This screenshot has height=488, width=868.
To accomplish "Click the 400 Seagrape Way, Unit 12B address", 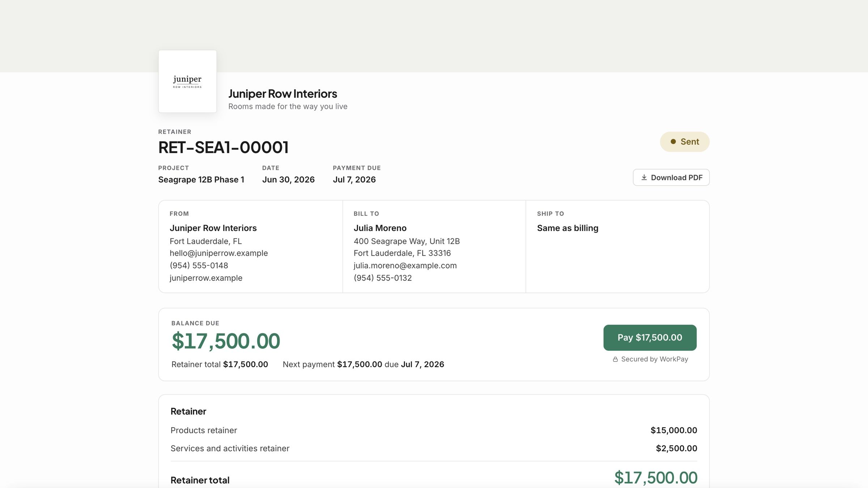I will [407, 241].
